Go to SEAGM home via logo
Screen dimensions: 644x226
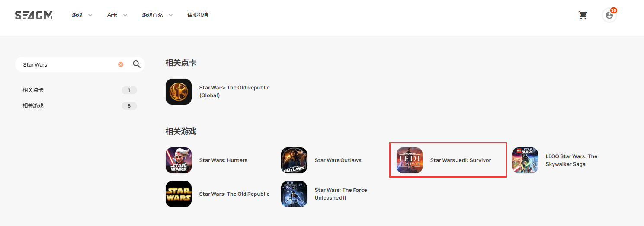(x=34, y=15)
